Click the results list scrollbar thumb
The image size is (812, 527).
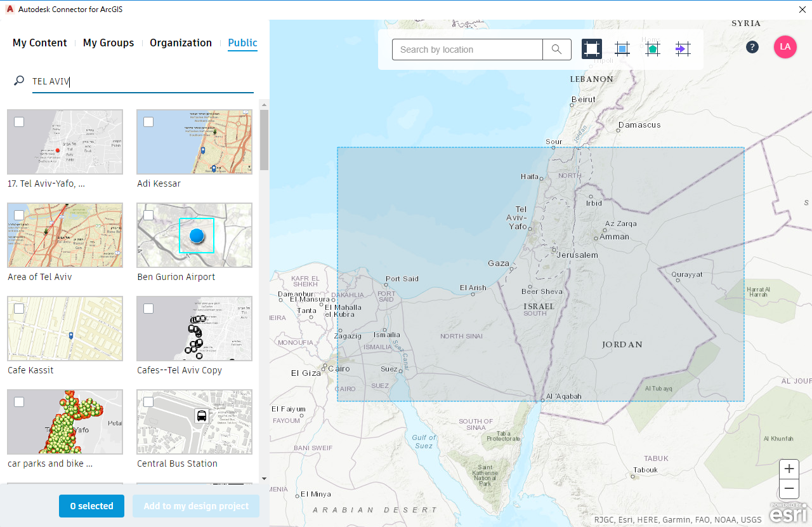click(264, 140)
